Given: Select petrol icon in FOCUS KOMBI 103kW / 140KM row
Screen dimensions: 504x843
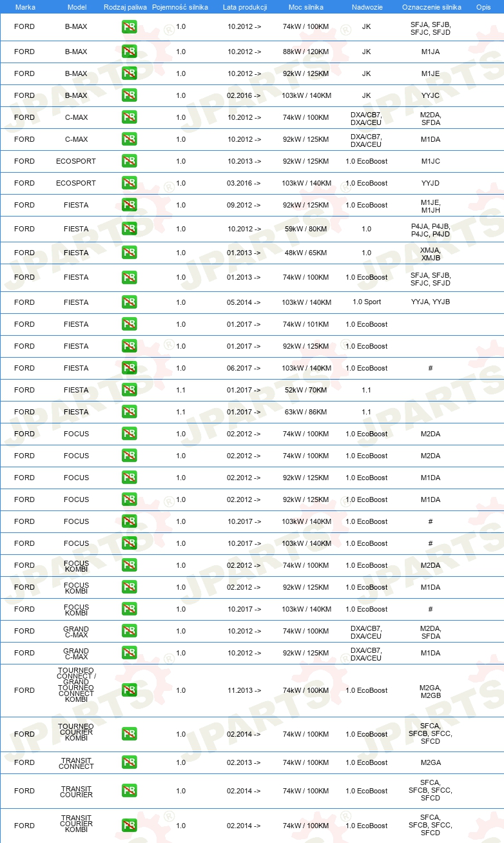Looking at the screenshot, I should tap(130, 609).
